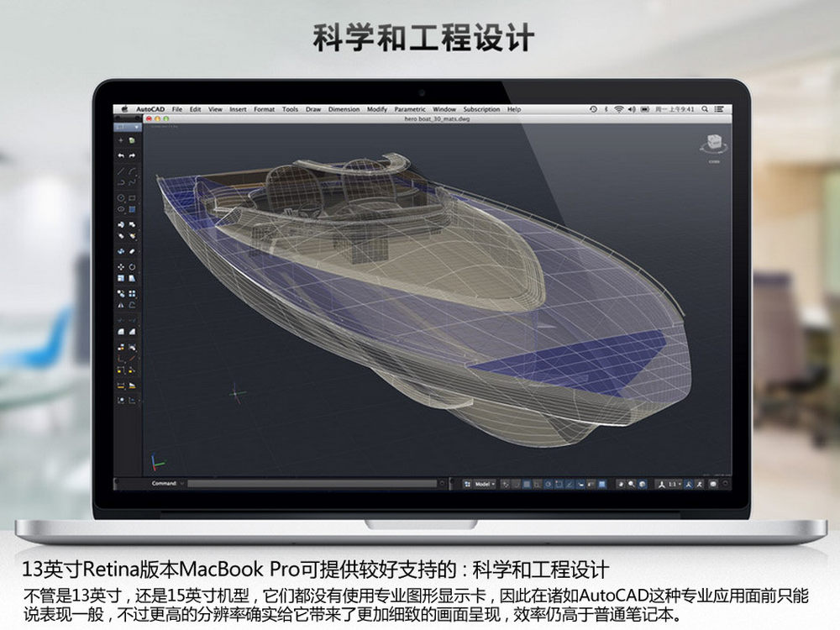Open the Tools menu
This screenshot has height=630, width=840.
290,109
